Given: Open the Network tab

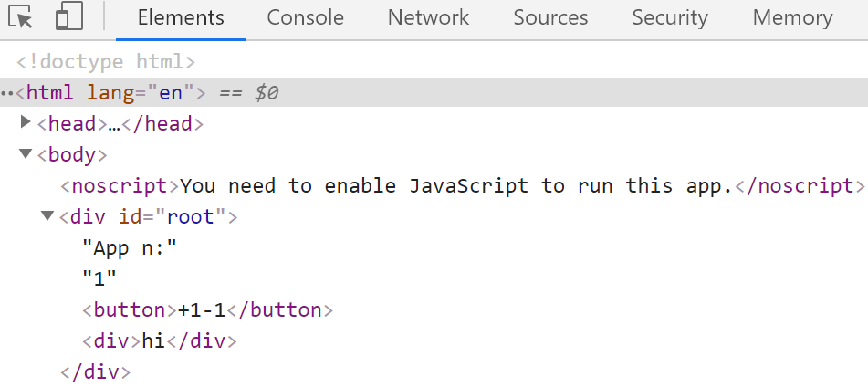Looking at the screenshot, I should click(x=428, y=17).
